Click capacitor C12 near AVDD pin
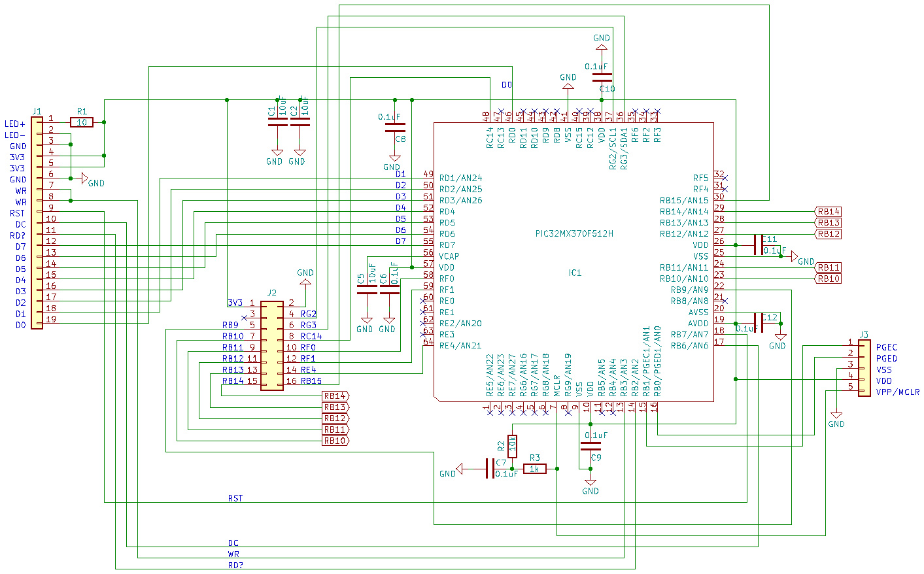924x574 pixels. [758, 323]
